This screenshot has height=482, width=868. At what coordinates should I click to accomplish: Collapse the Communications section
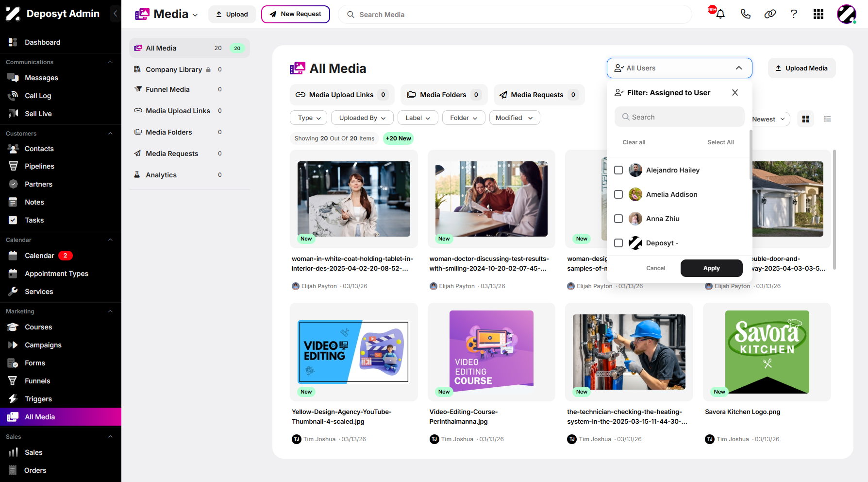point(110,62)
